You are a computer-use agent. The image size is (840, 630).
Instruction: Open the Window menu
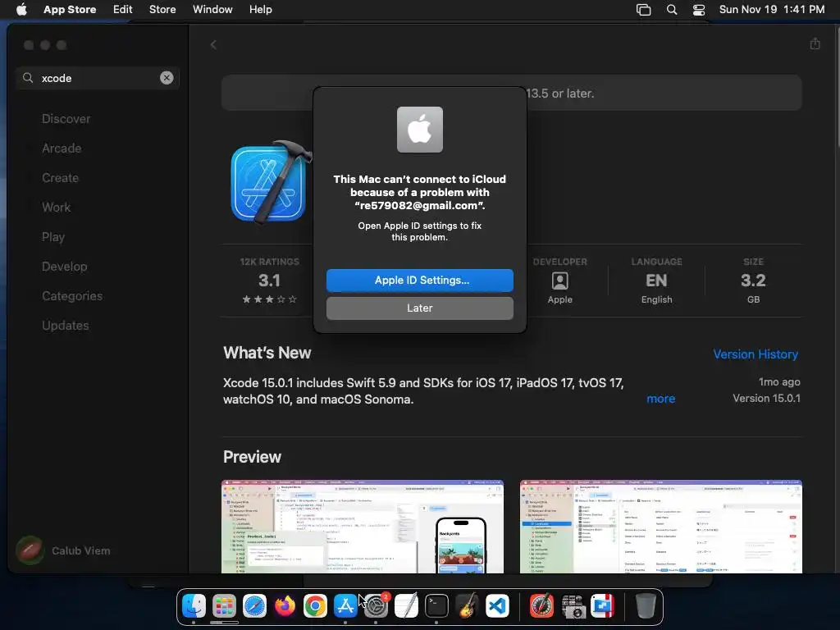coord(212,9)
